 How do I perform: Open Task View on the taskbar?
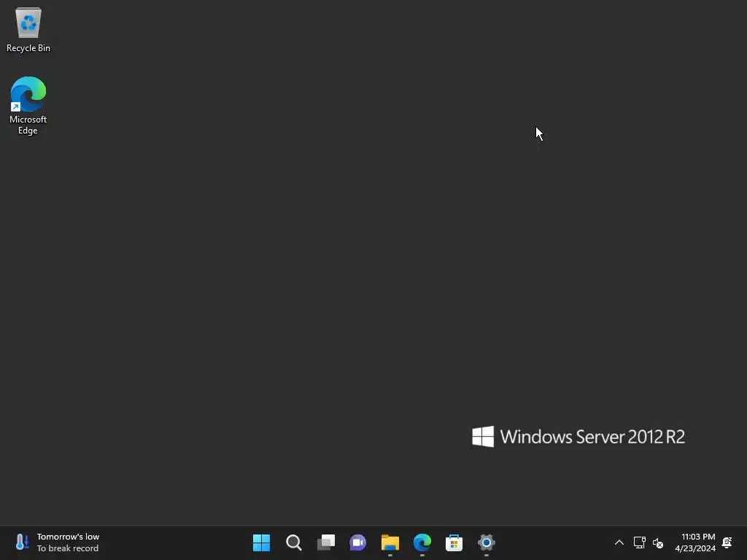(326, 542)
